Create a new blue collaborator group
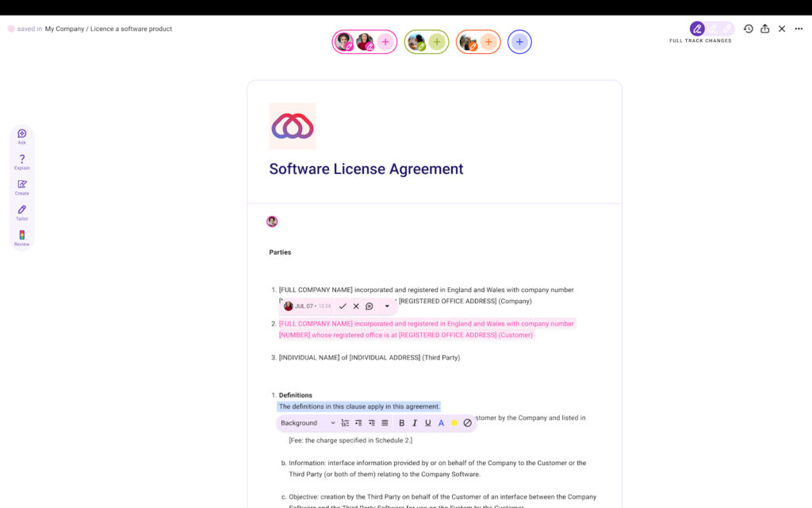812x508 pixels. [x=519, y=42]
